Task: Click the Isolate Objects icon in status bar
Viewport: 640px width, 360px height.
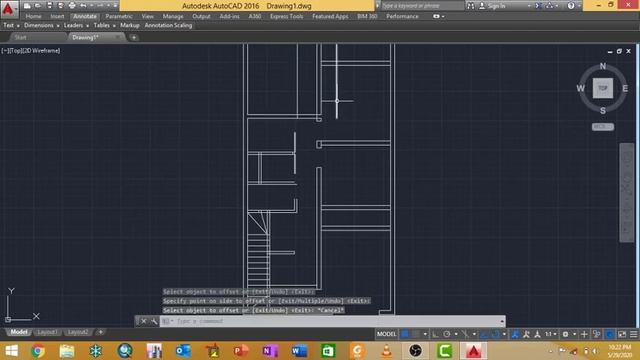Action: tap(596, 334)
